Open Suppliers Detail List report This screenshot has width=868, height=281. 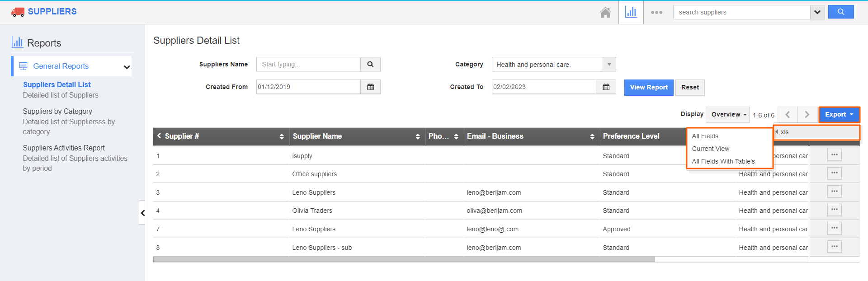57,84
